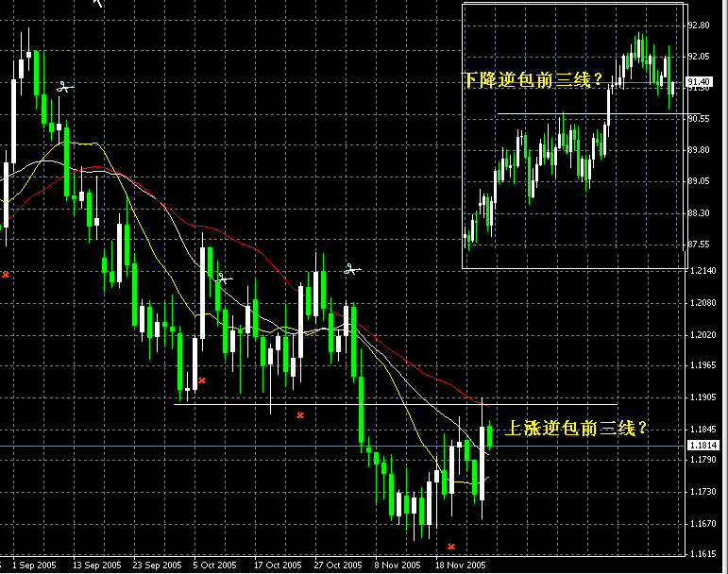Click the 17 Oct 2005 date label

[278, 566]
